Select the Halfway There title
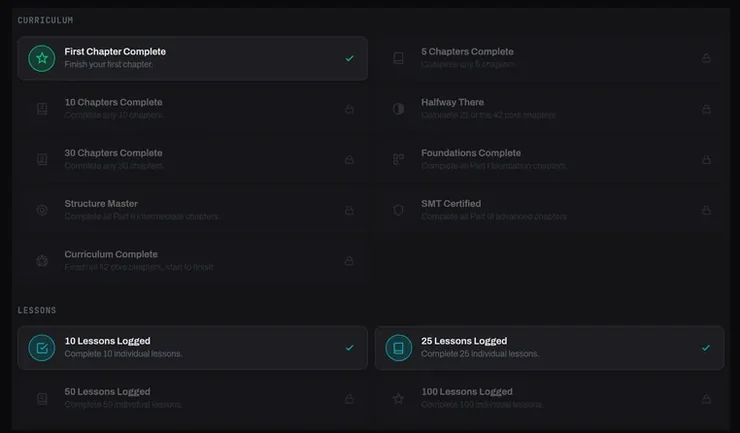The height and width of the screenshot is (433, 740). tap(453, 102)
